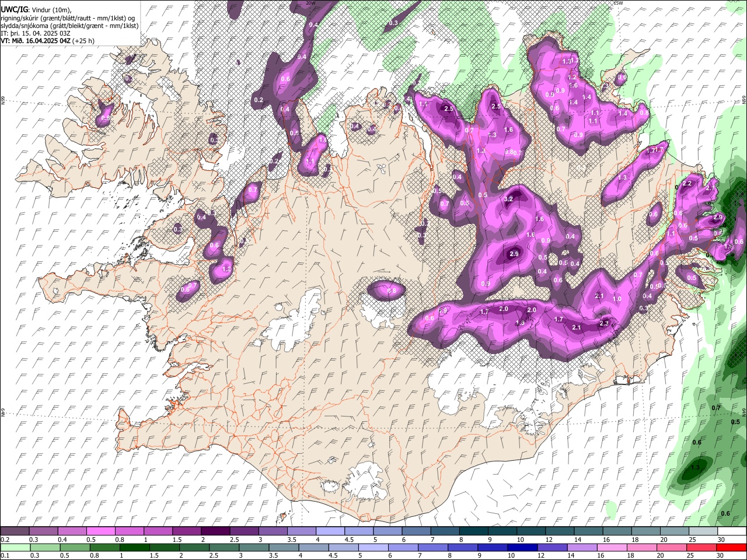Click the light grey 25 snow legend swatch
The width and height of the screenshot is (747, 560).
[x=702, y=531]
